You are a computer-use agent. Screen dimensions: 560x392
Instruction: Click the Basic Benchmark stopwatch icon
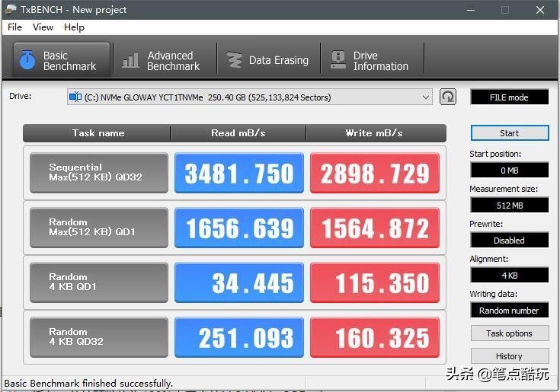[x=27, y=59]
